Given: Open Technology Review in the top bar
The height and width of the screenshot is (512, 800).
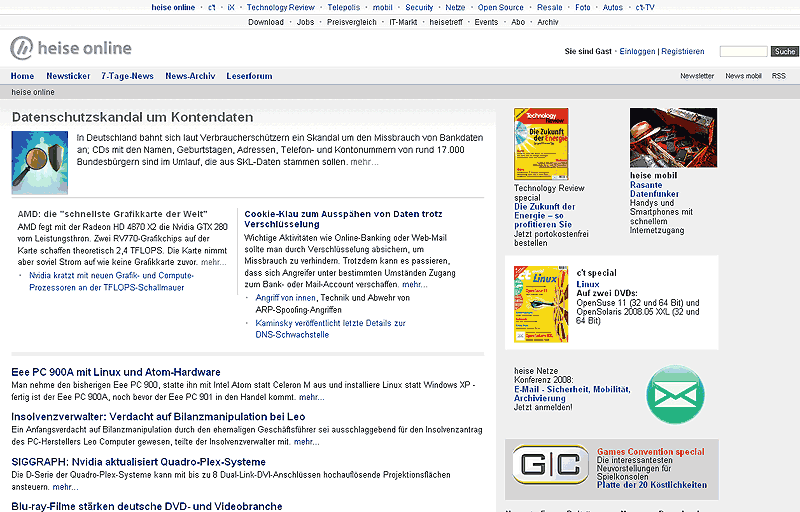Looking at the screenshot, I should pos(281,8).
